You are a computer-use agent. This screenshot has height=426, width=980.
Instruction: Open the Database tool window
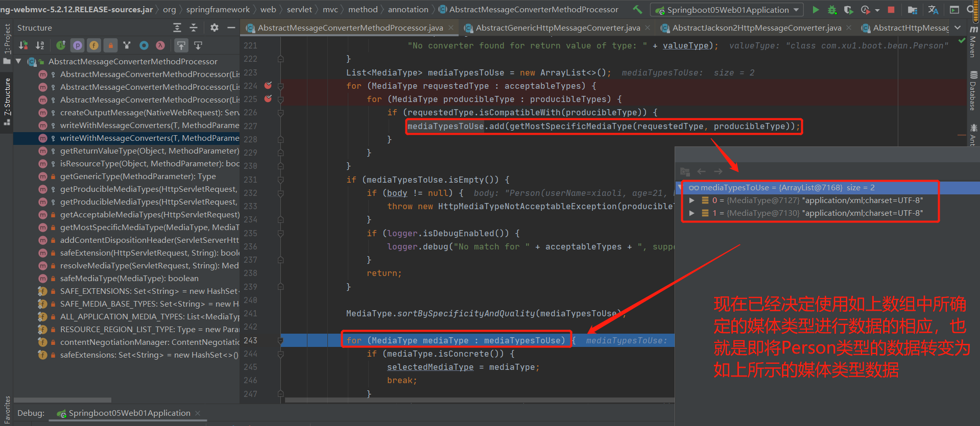pos(973,91)
